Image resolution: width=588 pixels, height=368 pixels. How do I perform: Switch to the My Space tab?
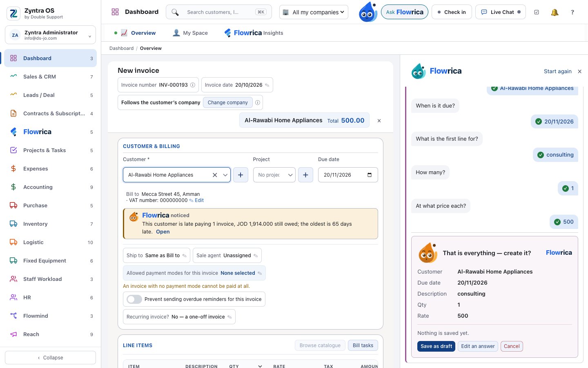pyautogui.click(x=190, y=33)
